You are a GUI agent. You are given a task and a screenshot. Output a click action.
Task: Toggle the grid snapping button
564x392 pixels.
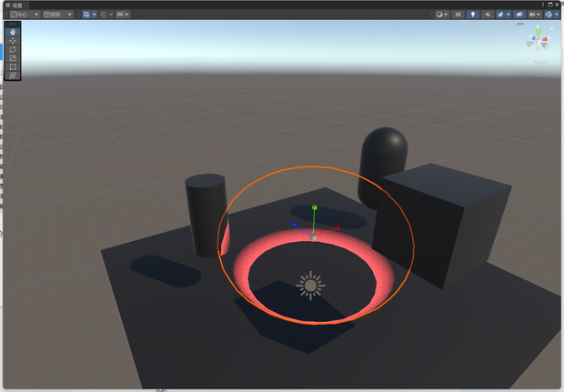point(104,15)
